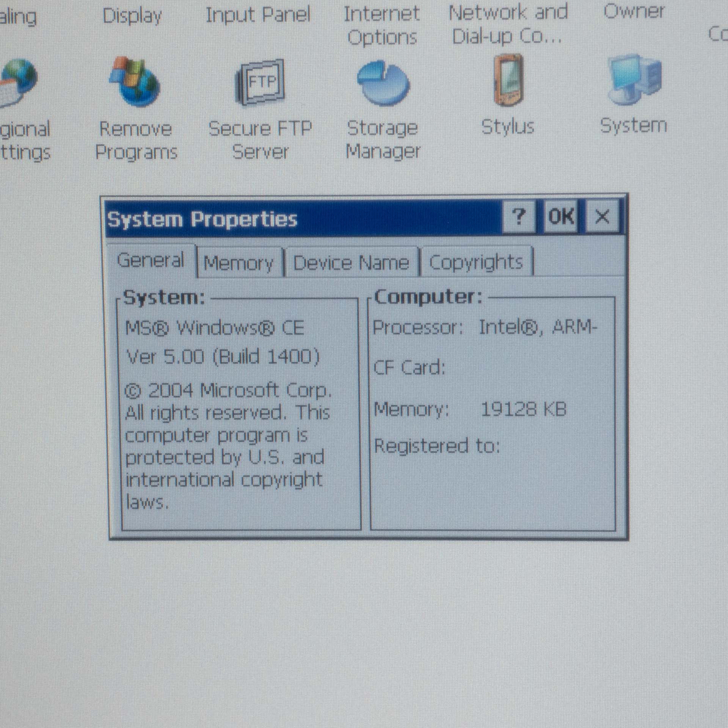Select the Network and Dial-up Connections label
728x728 pixels.
click(508, 24)
